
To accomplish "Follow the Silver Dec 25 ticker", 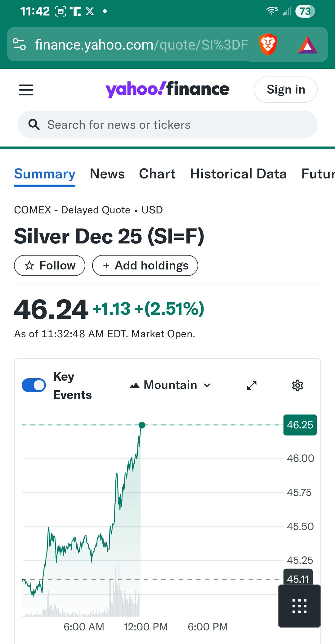I will click(50, 265).
